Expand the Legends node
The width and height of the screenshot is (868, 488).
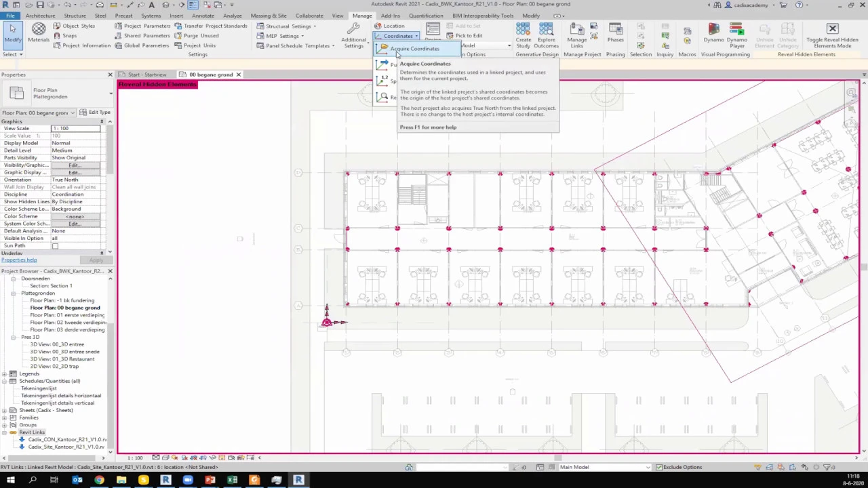[4, 373]
